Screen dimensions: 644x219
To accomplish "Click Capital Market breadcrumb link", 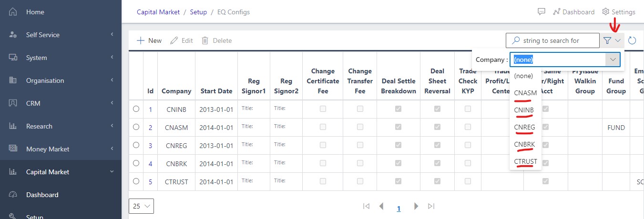I will pyautogui.click(x=158, y=12).
